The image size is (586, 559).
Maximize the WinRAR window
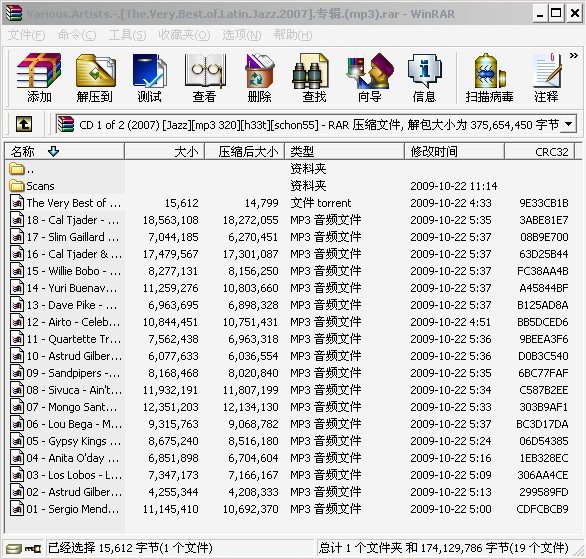(x=556, y=14)
